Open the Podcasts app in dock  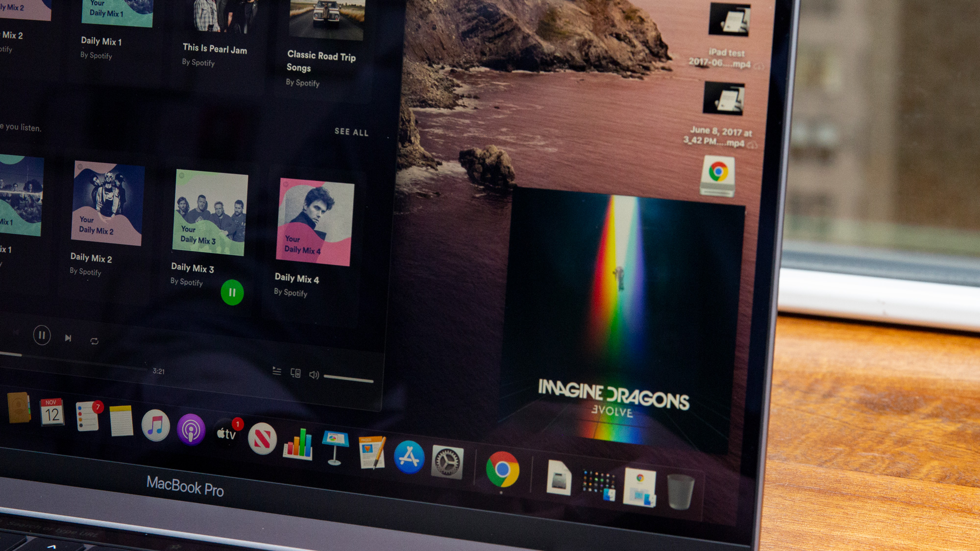click(191, 430)
